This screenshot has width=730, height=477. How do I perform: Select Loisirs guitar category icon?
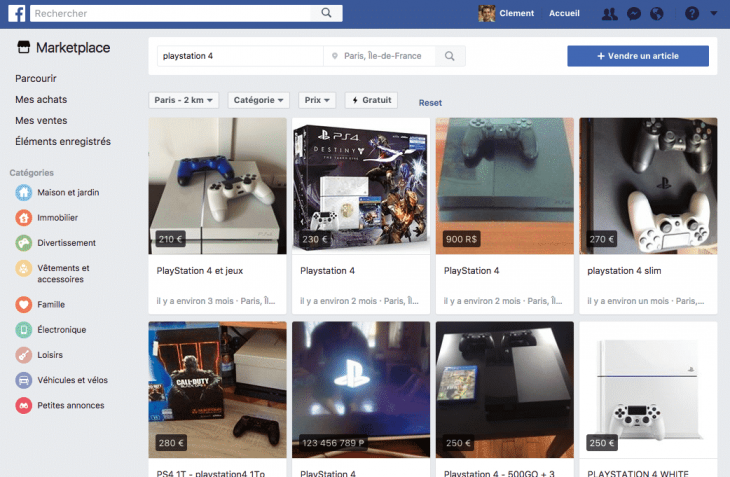24,355
